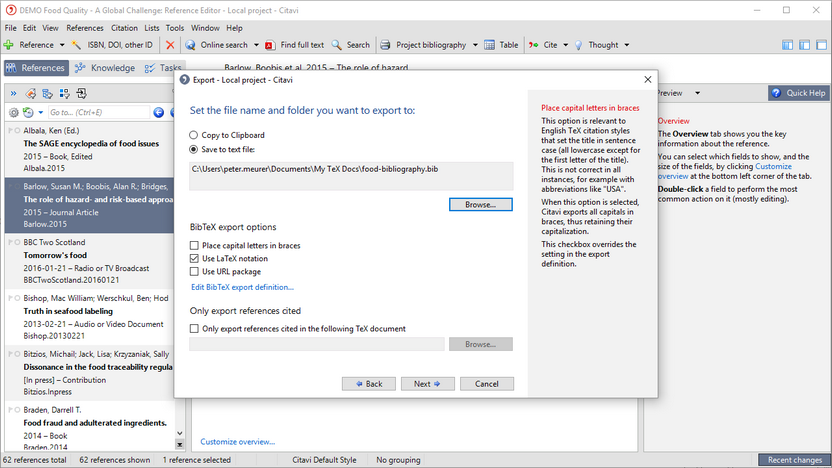Click the categories tree icon in list toolbar
Image resolution: width=832 pixels, height=468 pixels.
point(48,94)
